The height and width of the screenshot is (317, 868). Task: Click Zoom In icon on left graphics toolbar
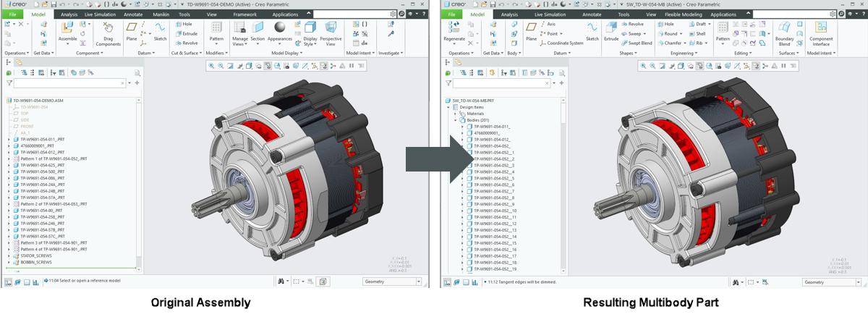click(212, 66)
